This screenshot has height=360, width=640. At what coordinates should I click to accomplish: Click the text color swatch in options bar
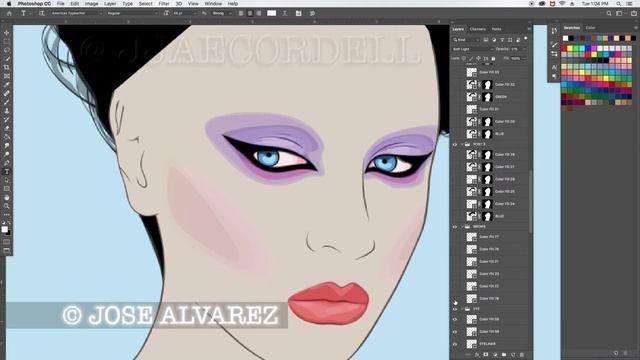pos(271,13)
